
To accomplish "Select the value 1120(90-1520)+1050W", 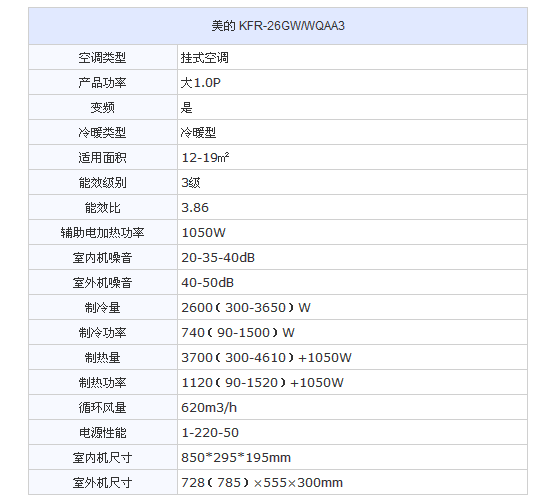I will 262,383.
